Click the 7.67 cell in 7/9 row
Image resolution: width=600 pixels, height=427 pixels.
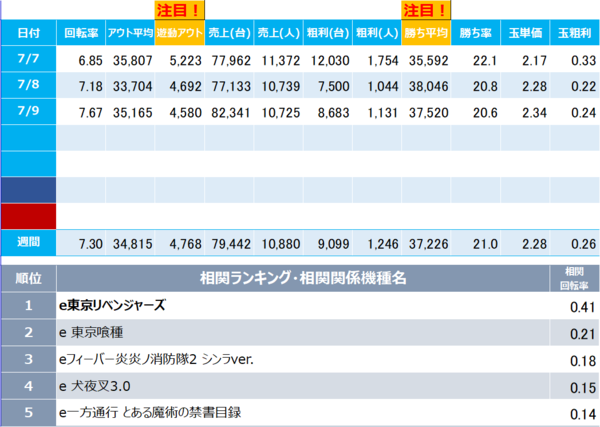point(81,112)
